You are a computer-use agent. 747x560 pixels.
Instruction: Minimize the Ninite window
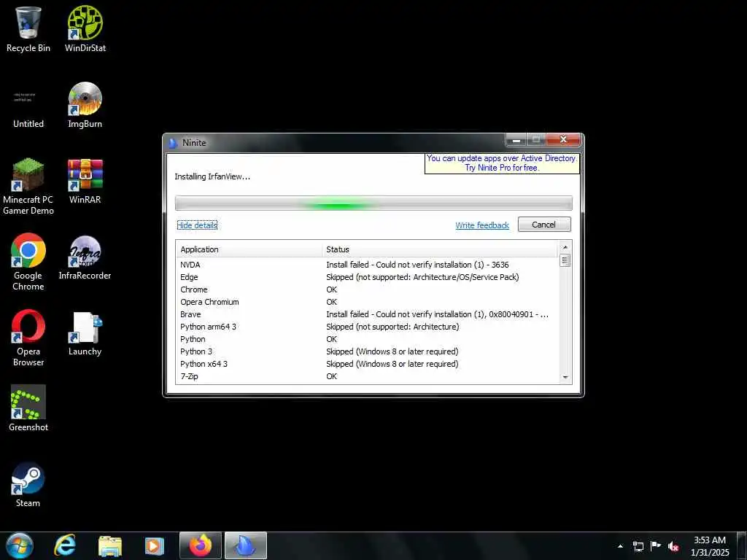pos(516,139)
